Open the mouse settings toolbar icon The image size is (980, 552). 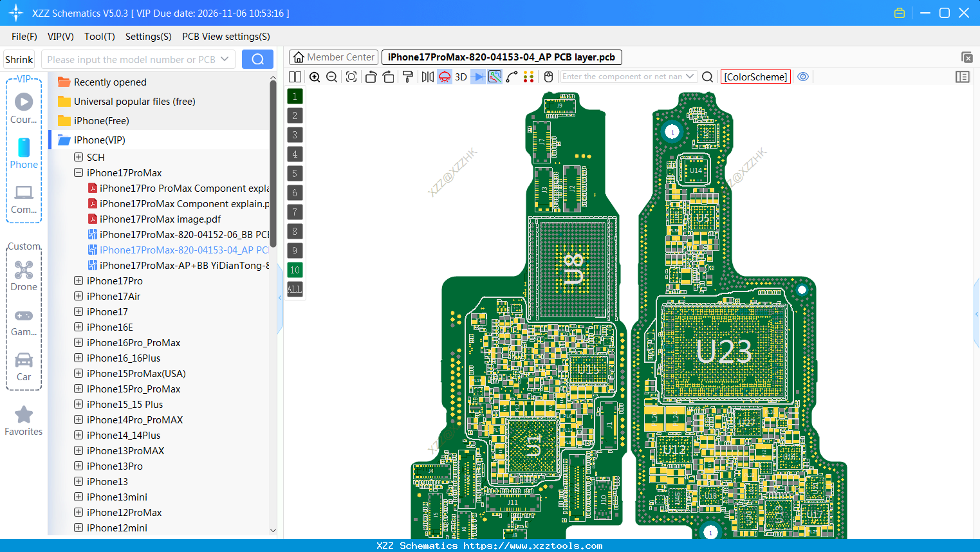point(548,77)
